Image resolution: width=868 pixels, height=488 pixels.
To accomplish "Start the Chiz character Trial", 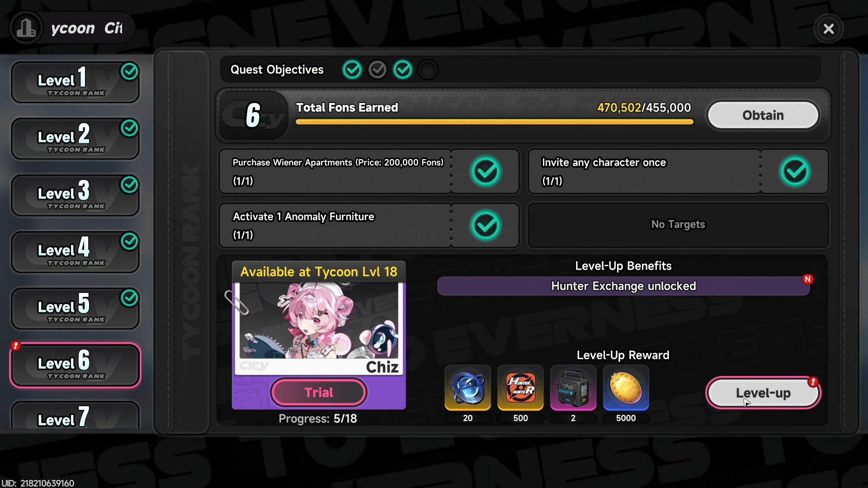I will [x=318, y=392].
